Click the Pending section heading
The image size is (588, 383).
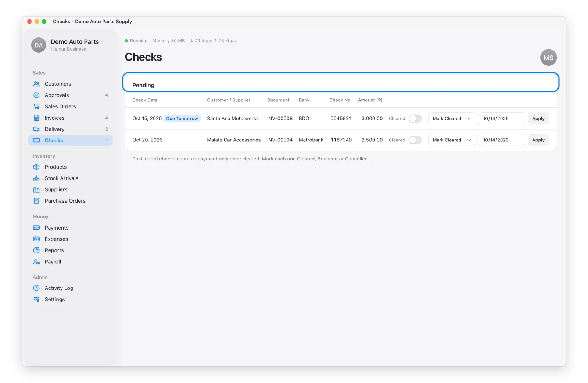[143, 85]
